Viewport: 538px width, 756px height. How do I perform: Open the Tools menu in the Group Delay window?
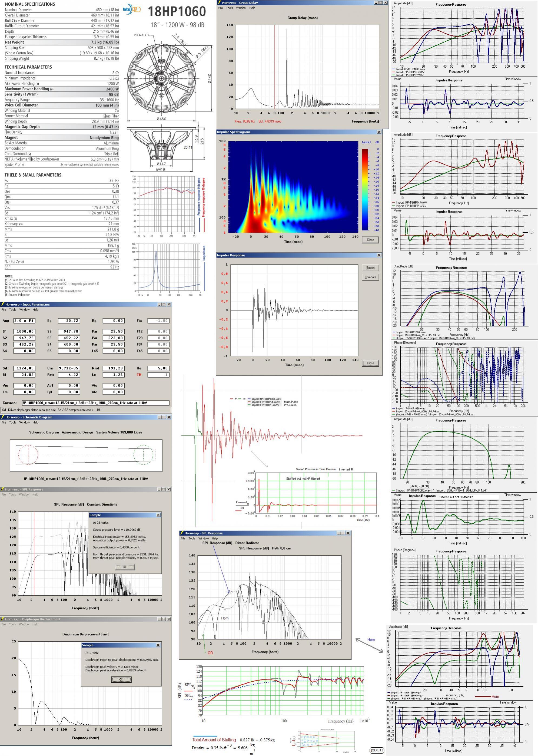tap(229, 8)
